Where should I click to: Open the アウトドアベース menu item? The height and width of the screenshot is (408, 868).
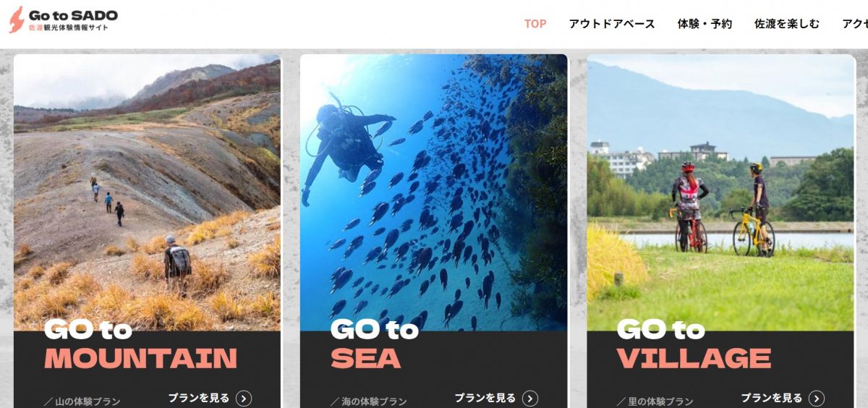pos(612,24)
